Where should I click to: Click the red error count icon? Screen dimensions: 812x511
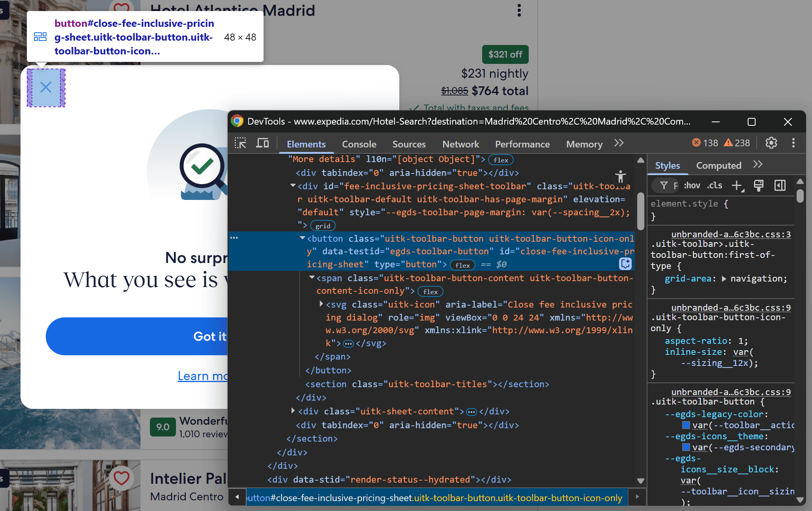click(x=696, y=143)
